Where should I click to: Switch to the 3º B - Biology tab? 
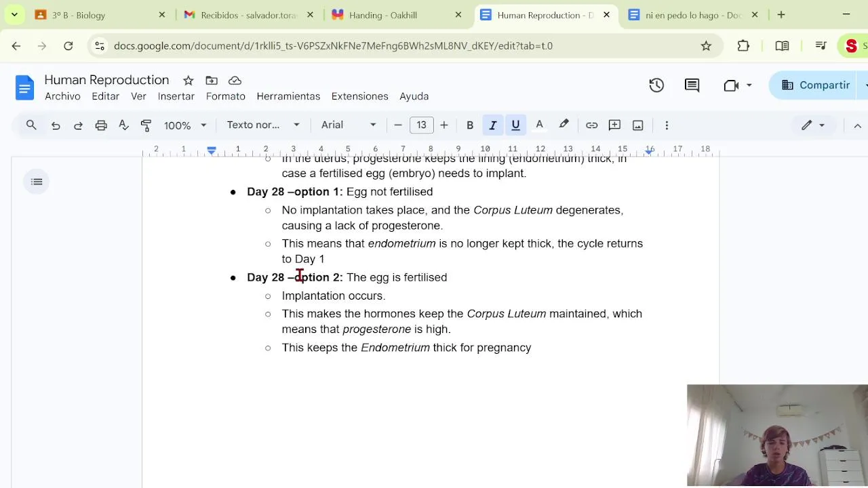click(100, 15)
